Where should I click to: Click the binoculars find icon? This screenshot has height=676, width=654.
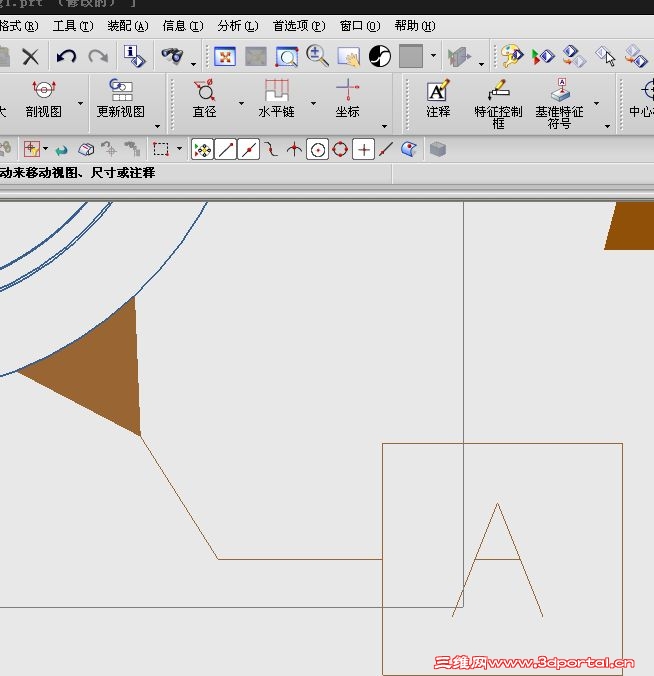[172, 56]
